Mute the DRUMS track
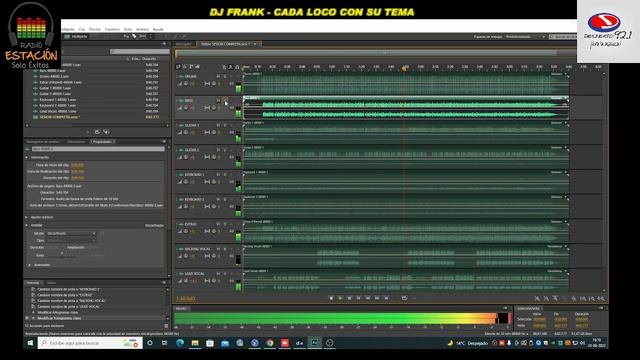Image resolution: width=640 pixels, height=360 pixels. 218,76
